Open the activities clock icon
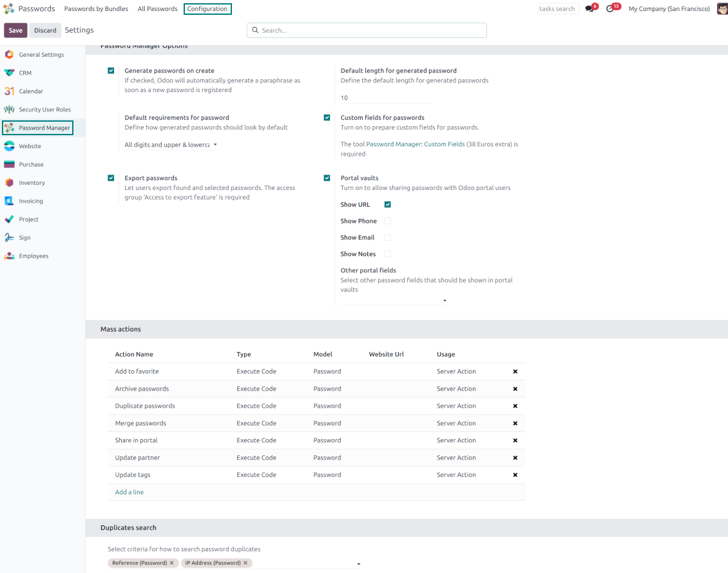This screenshot has width=728, height=573. (610, 9)
